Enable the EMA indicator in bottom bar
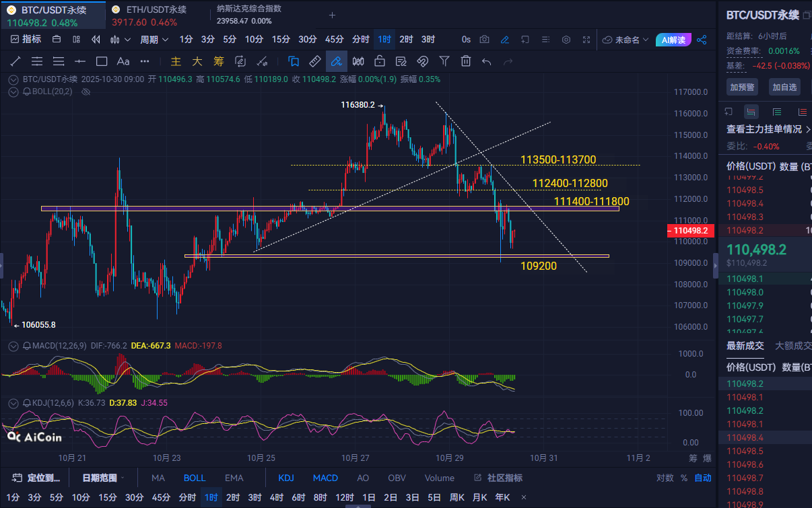This screenshot has height=508, width=812. pyautogui.click(x=234, y=478)
